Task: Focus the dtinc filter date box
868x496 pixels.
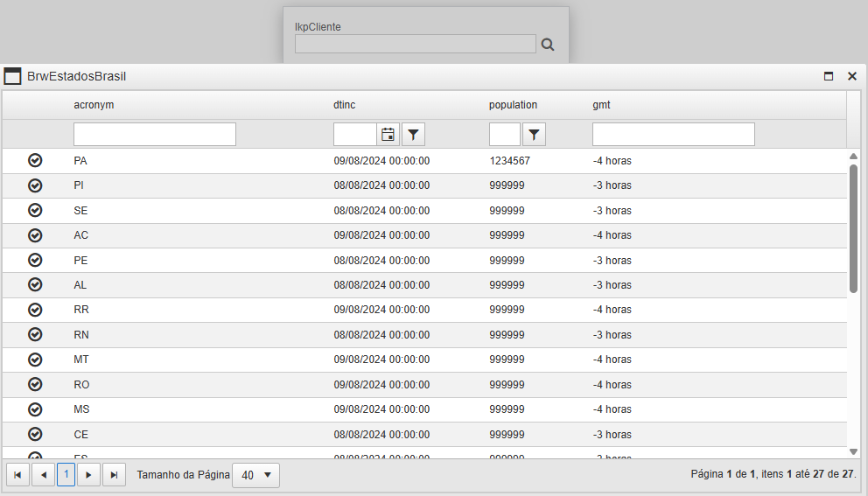Action: [x=355, y=135]
